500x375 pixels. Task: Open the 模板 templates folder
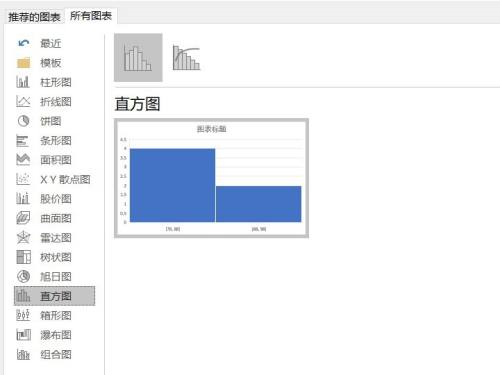tap(39, 62)
